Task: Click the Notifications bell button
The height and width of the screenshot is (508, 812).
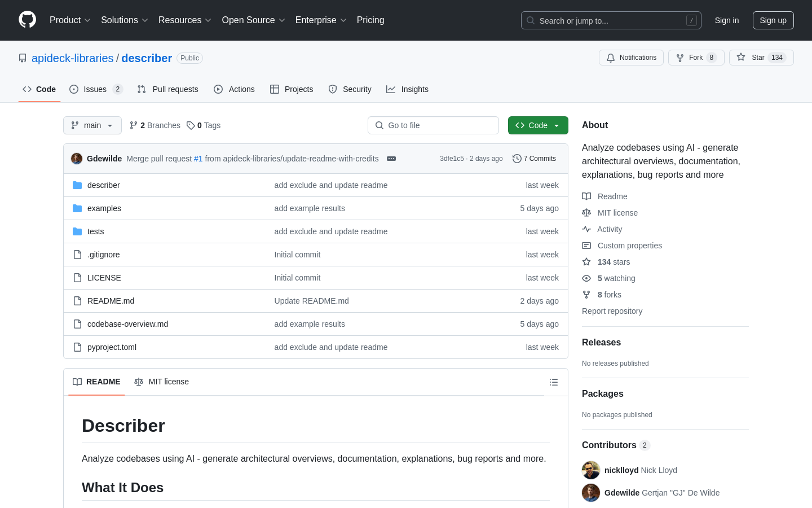Action: click(631, 58)
